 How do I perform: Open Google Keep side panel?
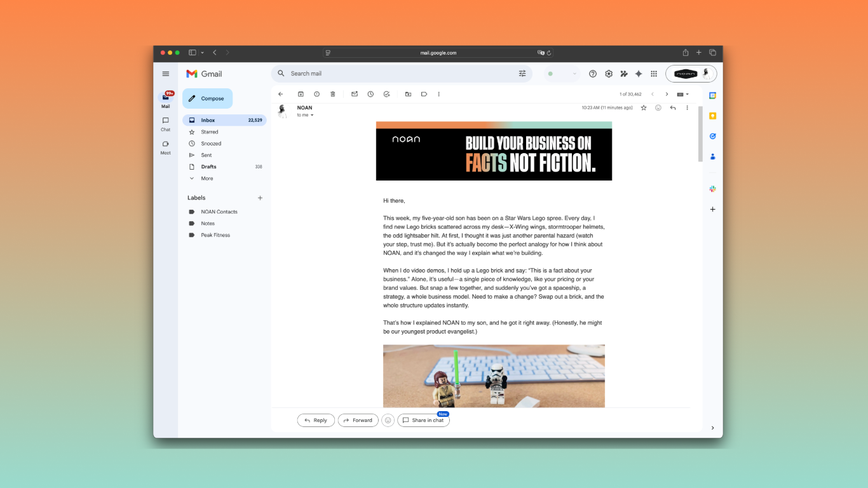coord(713,116)
